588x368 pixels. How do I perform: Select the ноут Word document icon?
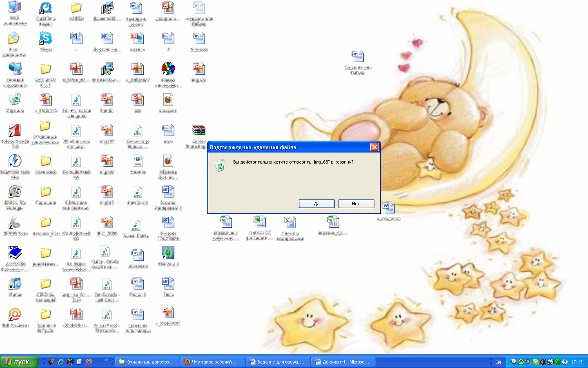[x=168, y=134]
